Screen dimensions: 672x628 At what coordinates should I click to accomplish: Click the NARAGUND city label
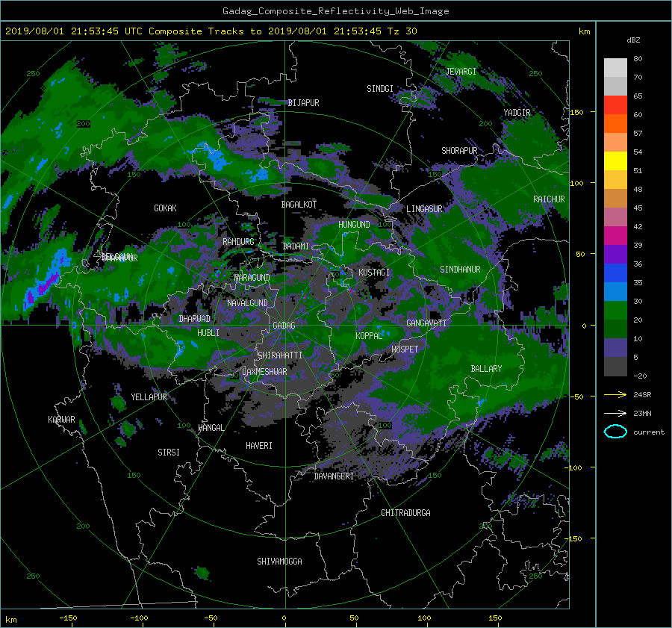(252, 278)
